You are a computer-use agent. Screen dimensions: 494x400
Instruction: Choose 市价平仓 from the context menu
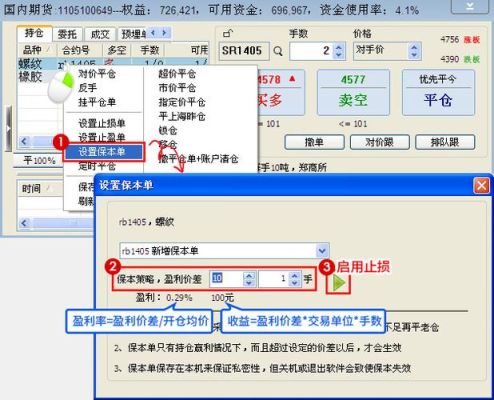tap(177, 88)
